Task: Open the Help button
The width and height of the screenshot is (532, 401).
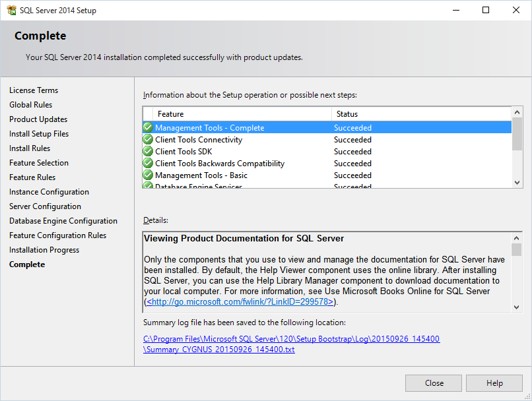Action: [494, 383]
